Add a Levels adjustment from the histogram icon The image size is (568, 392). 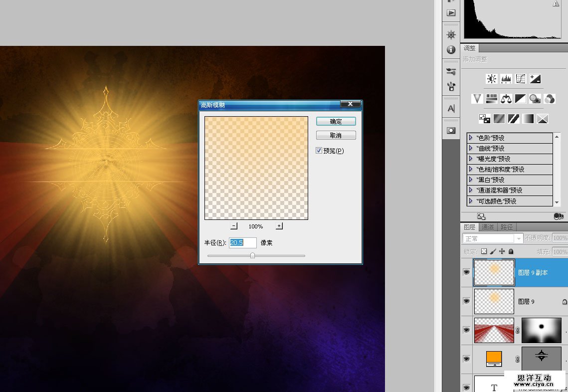coord(506,79)
